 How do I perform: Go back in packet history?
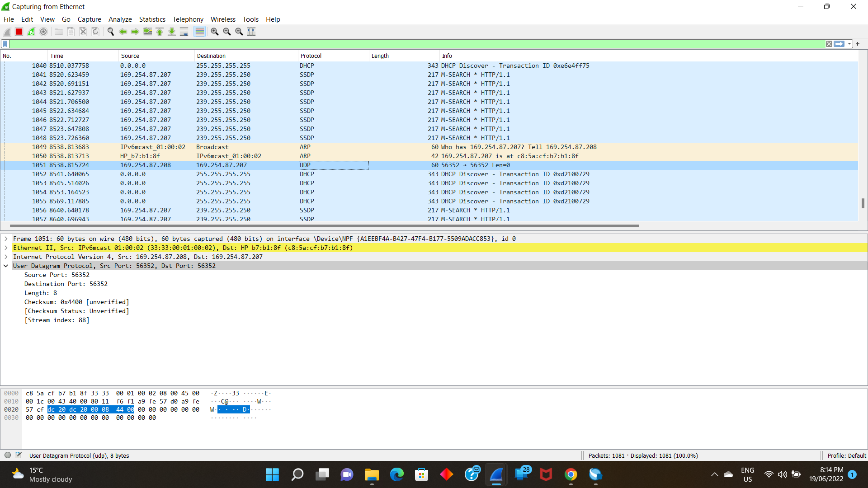(123, 32)
